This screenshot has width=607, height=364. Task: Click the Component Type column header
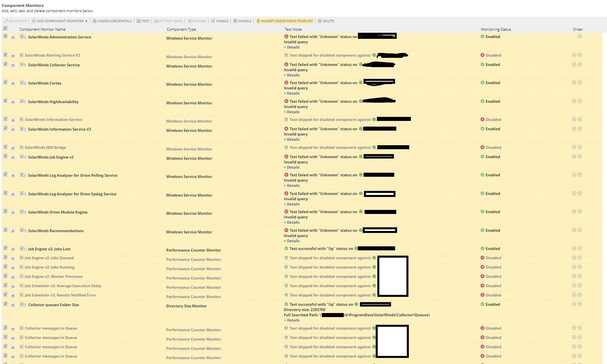pyautogui.click(x=181, y=30)
